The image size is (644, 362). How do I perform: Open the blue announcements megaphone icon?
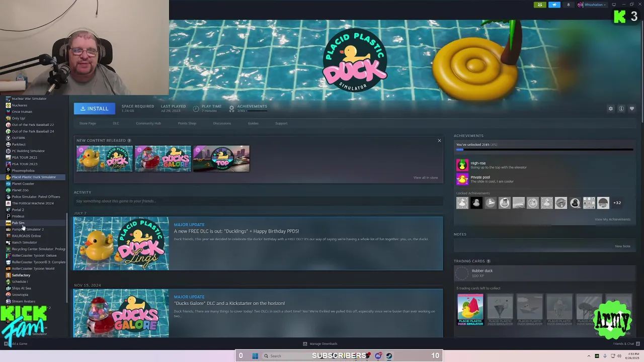pos(554,5)
